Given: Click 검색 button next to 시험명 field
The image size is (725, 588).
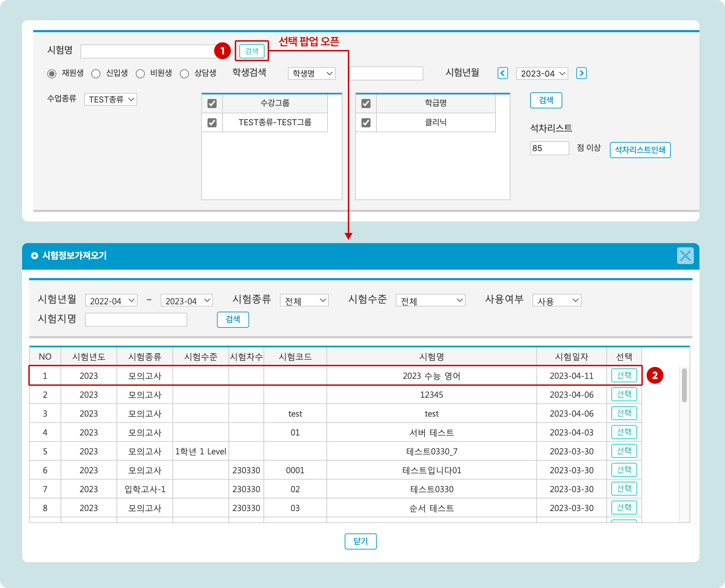Looking at the screenshot, I should [x=251, y=51].
